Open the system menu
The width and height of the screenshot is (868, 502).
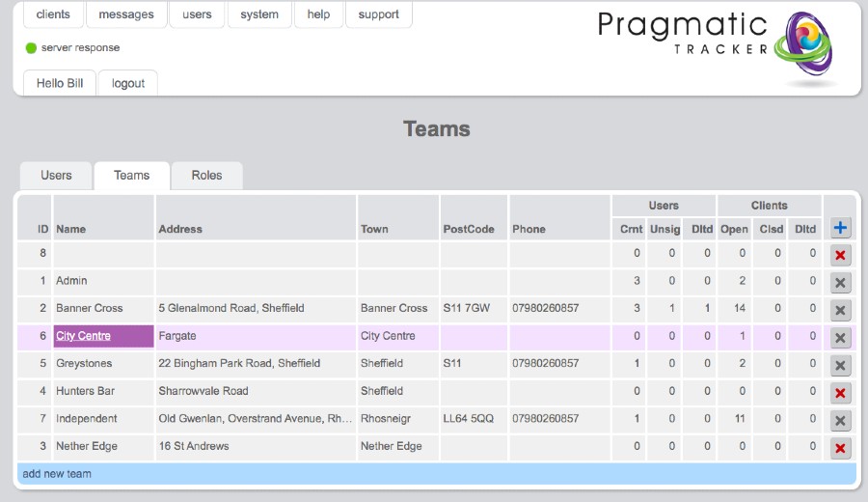pos(259,14)
